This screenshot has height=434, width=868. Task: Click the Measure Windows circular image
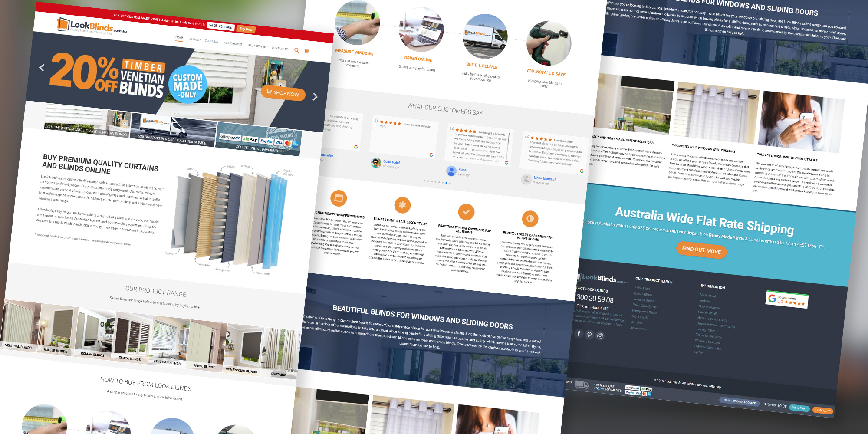[x=357, y=23]
